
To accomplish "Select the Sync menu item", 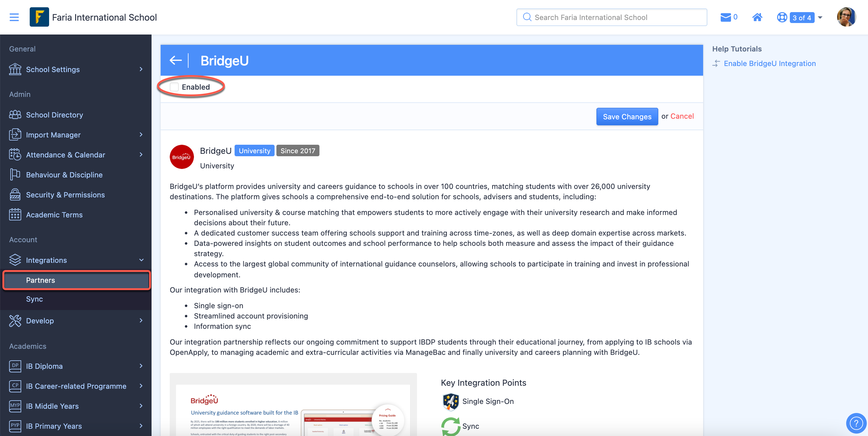I will (x=35, y=299).
